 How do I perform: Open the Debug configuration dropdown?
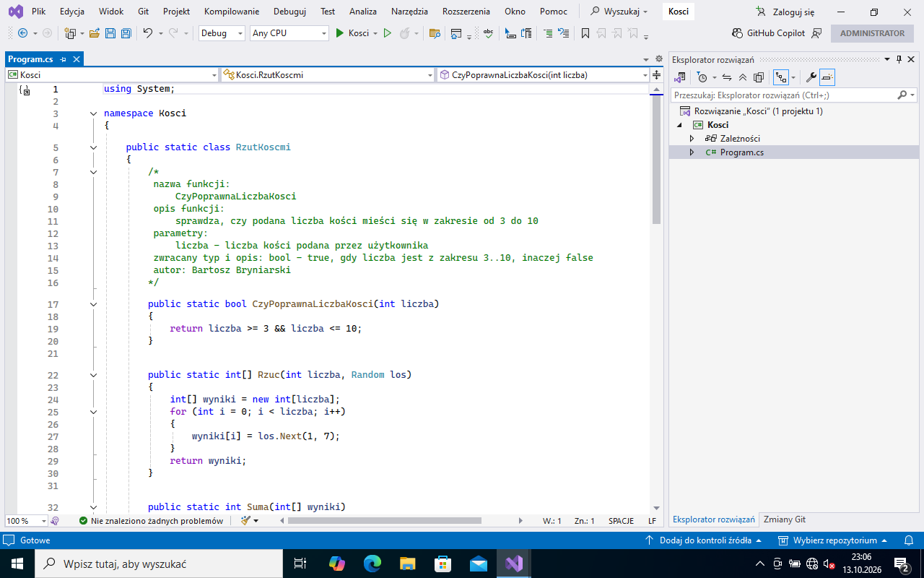221,33
